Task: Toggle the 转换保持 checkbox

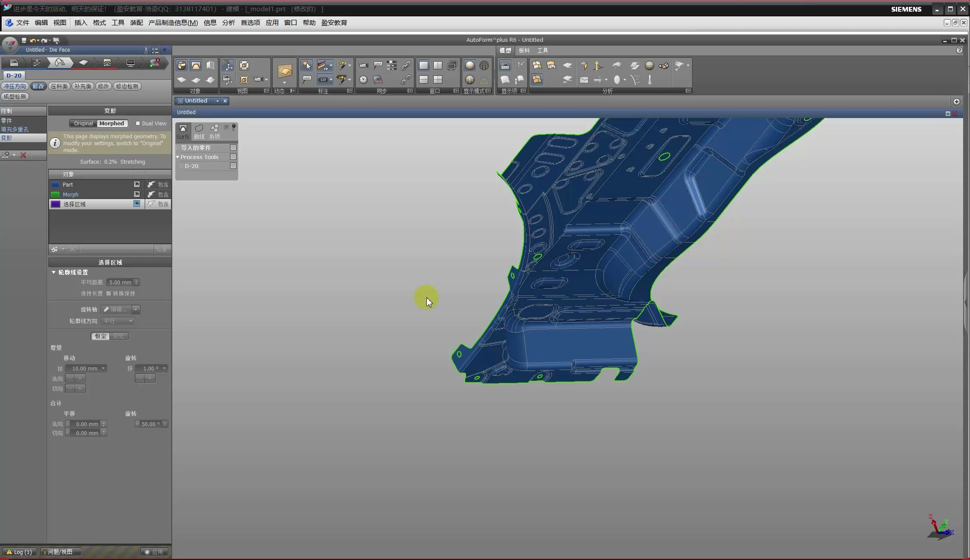Action: (x=109, y=293)
